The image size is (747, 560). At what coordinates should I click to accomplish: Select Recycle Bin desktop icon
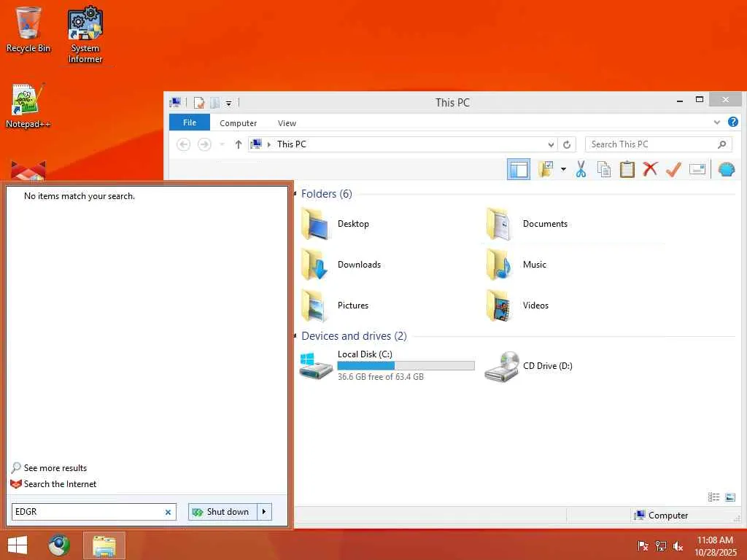click(x=28, y=29)
